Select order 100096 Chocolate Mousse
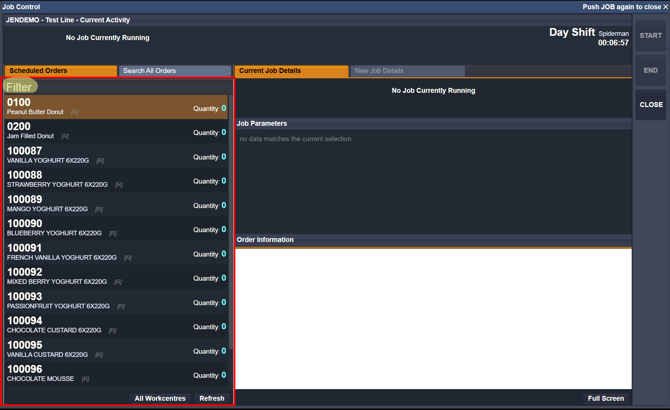670x410 pixels. pos(116,375)
